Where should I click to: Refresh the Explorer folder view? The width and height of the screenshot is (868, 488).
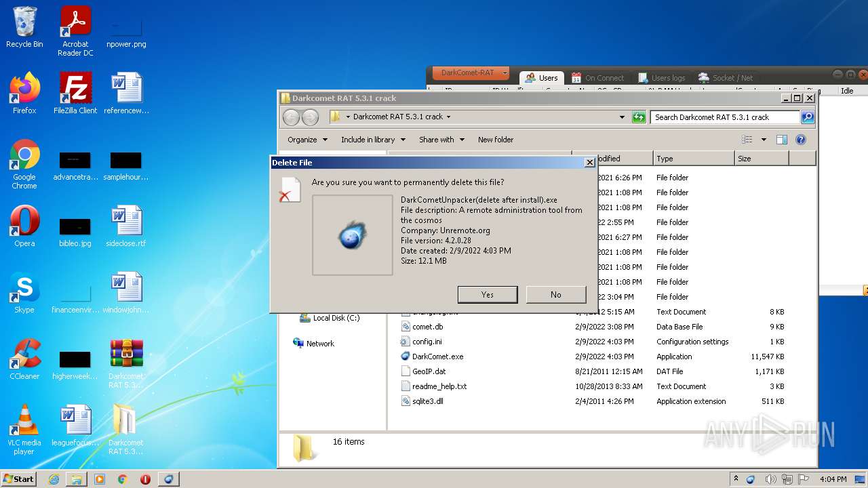[x=639, y=117]
